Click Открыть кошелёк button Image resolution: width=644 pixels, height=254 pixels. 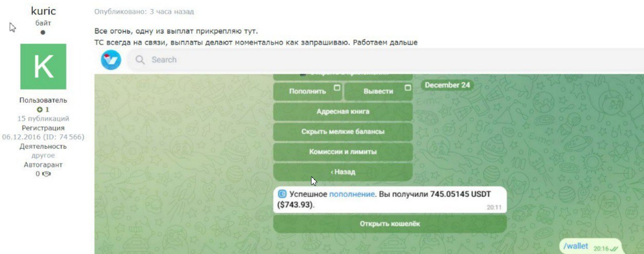[390, 224]
